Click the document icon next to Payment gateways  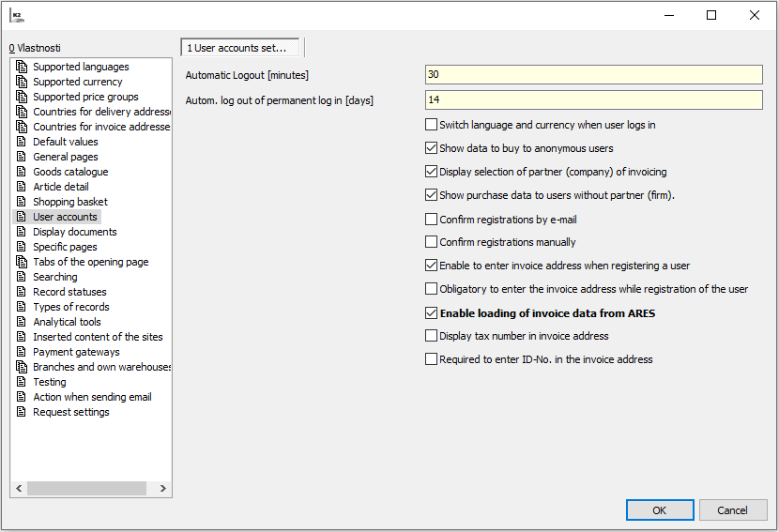point(22,352)
